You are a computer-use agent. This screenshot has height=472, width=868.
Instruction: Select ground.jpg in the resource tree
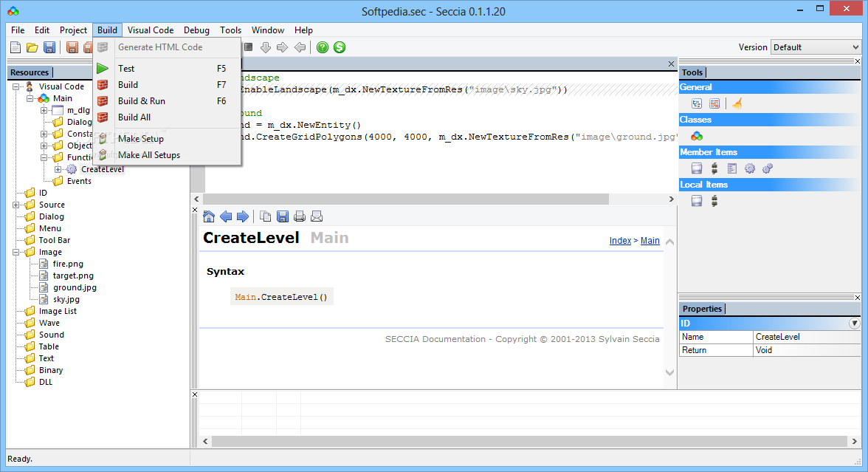click(x=75, y=287)
